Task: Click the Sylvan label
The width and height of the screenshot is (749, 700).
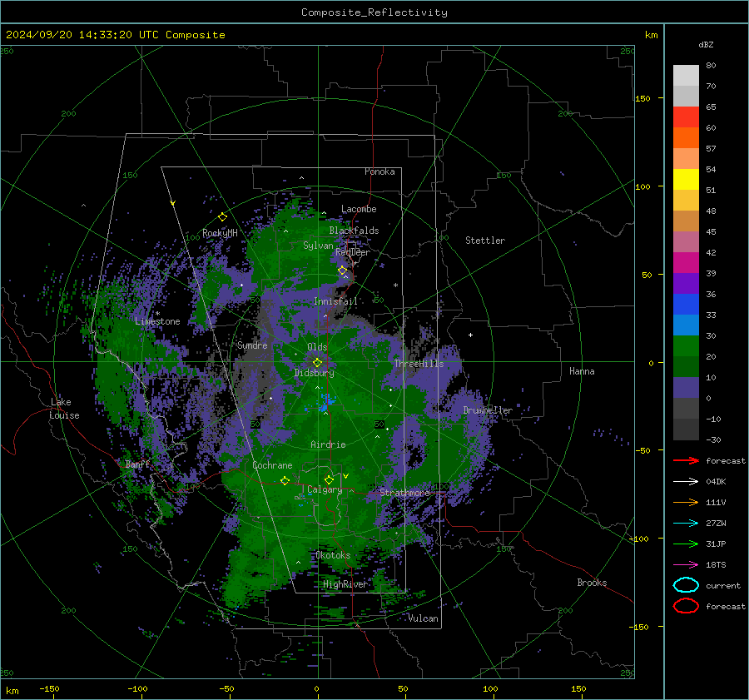Action: point(318,246)
